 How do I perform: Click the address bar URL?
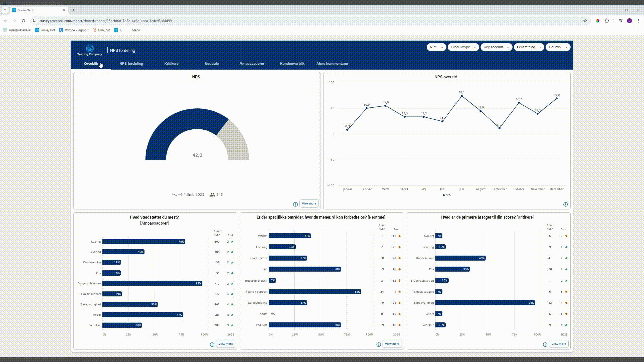pyautogui.click(x=106, y=21)
